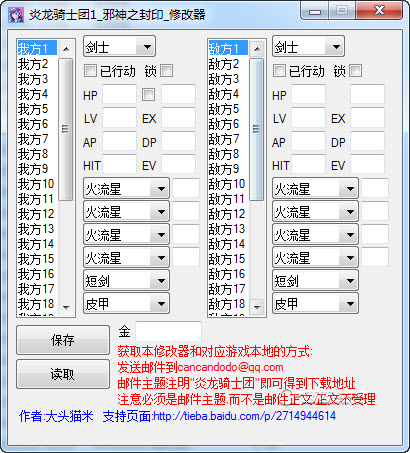The image size is (410, 453).
Task: Enable the enemy 锁 checkbox
Action: click(356, 71)
